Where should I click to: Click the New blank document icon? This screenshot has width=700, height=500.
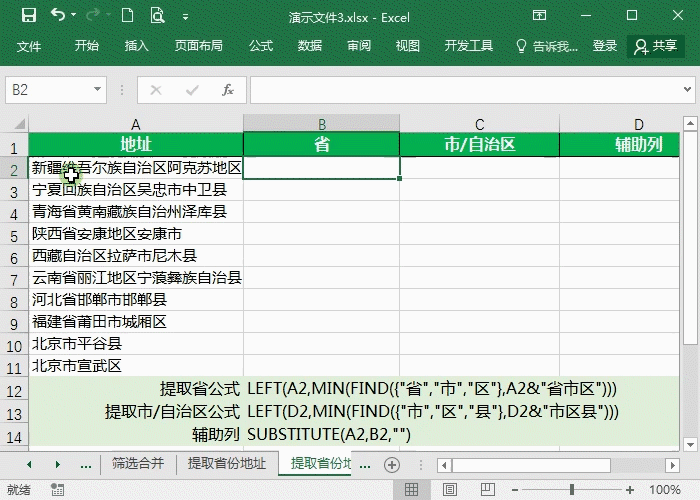click(x=128, y=16)
